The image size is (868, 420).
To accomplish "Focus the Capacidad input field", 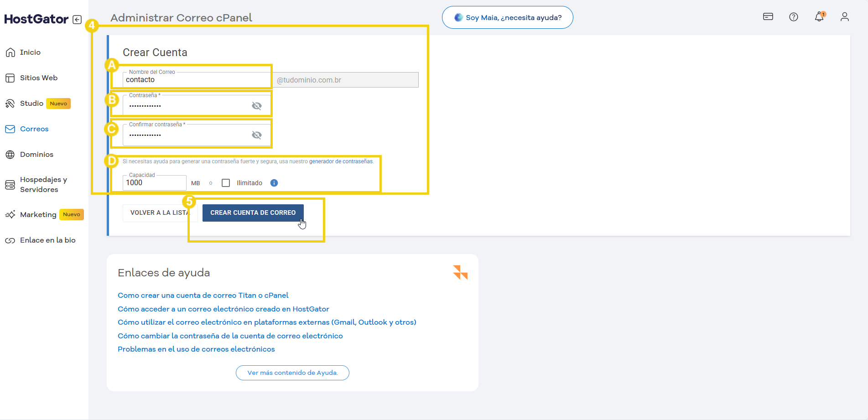I will coord(154,183).
